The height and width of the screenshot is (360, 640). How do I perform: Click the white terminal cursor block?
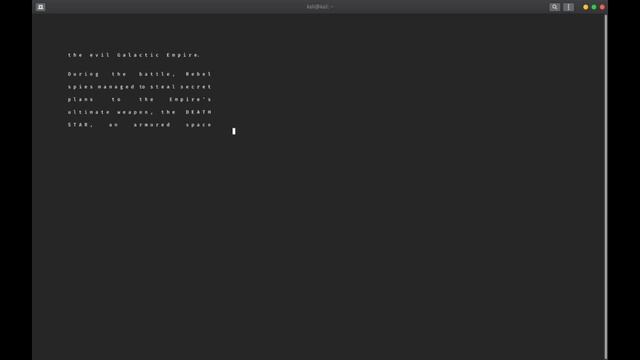(234, 131)
